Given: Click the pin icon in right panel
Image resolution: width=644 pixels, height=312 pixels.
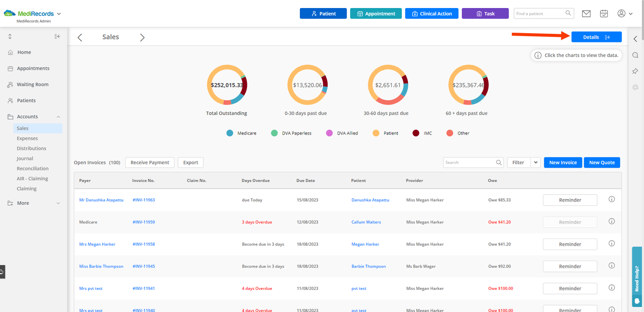Looking at the screenshot, I should click(635, 71).
